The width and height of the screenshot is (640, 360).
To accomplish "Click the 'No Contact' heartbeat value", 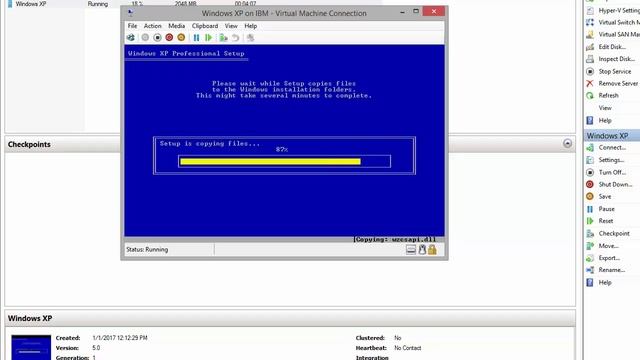I will coord(407,348).
